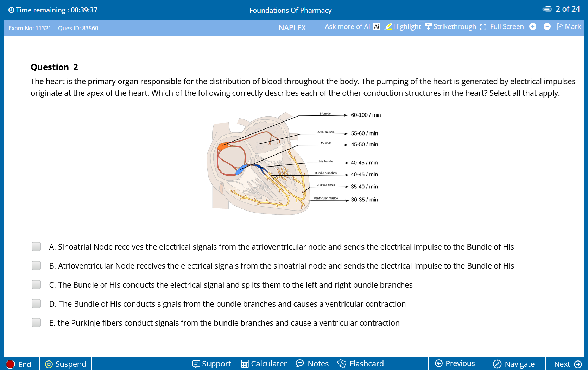Open the question list stack icon
The height and width of the screenshot is (370, 588).
(x=547, y=9)
